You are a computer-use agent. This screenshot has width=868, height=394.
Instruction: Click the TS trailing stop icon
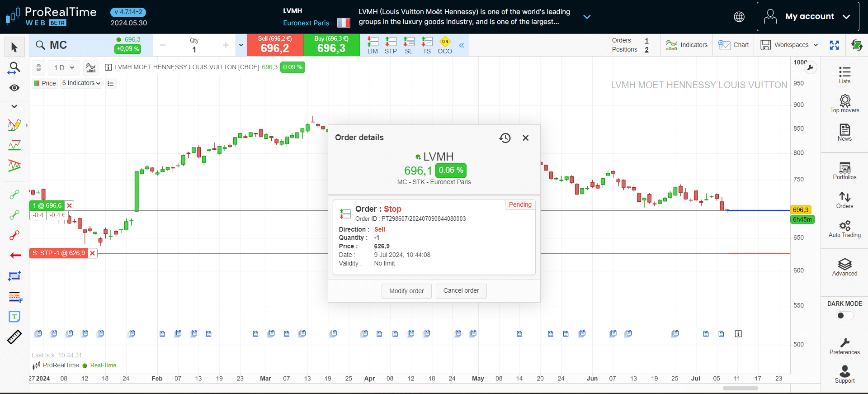427,45
